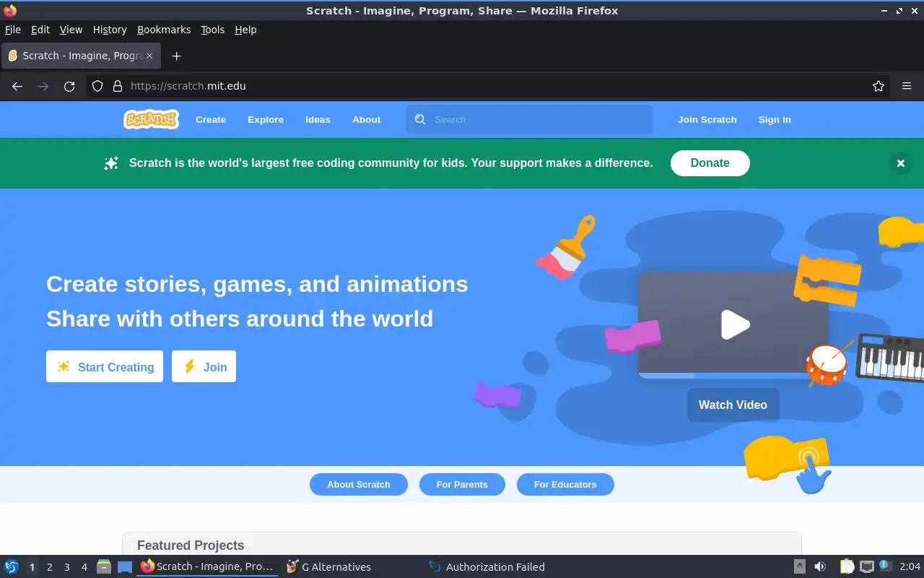
Task: Open the Edit menu
Action: tap(40, 30)
